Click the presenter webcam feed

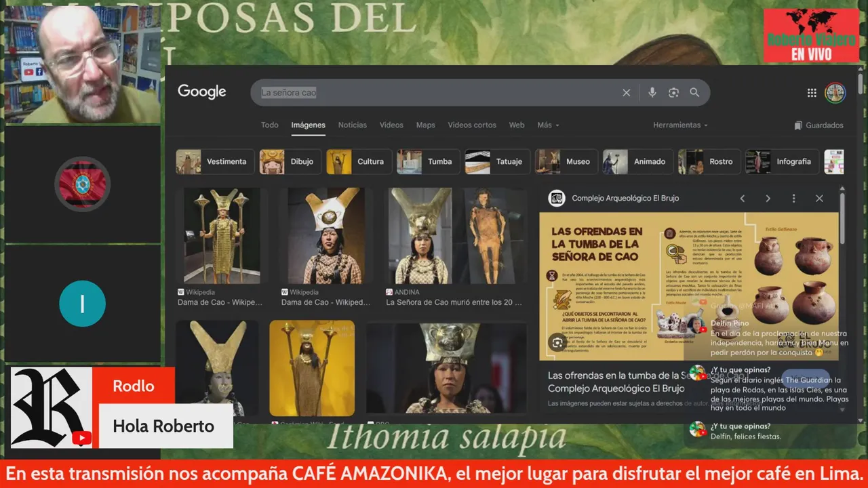click(82, 63)
